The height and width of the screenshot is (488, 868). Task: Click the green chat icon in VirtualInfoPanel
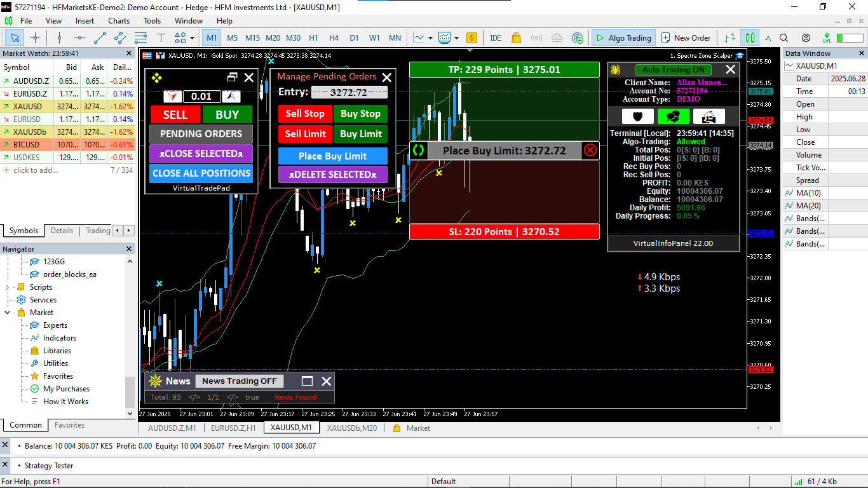coord(674,117)
